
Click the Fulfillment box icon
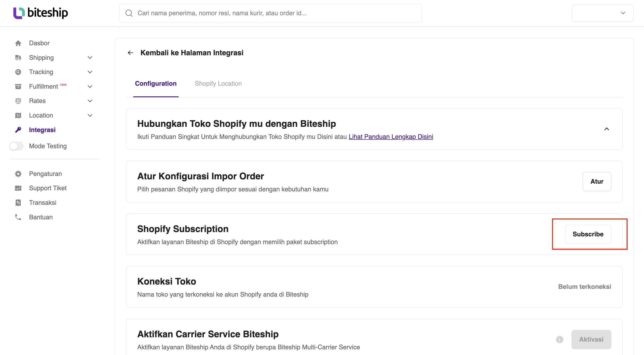(18, 87)
